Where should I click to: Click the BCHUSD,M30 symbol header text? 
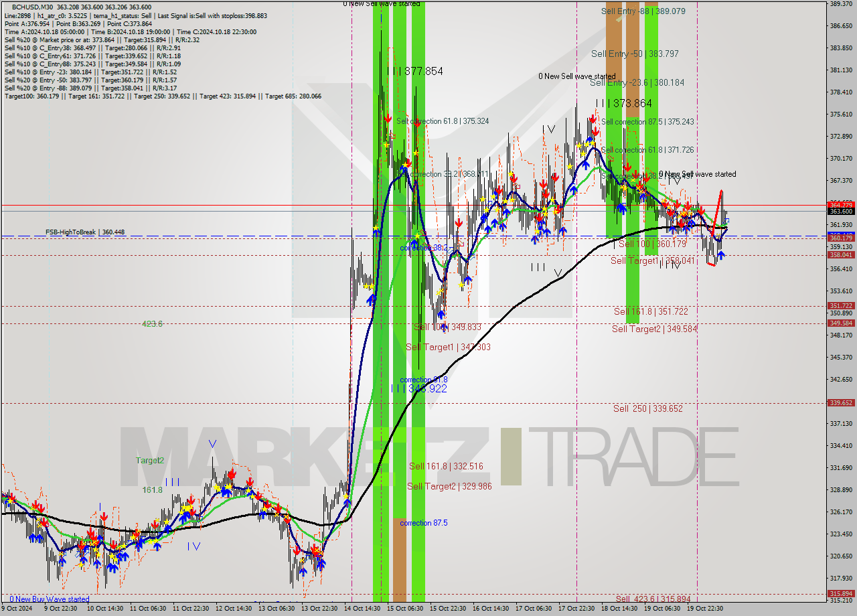[x=33, y=7]
